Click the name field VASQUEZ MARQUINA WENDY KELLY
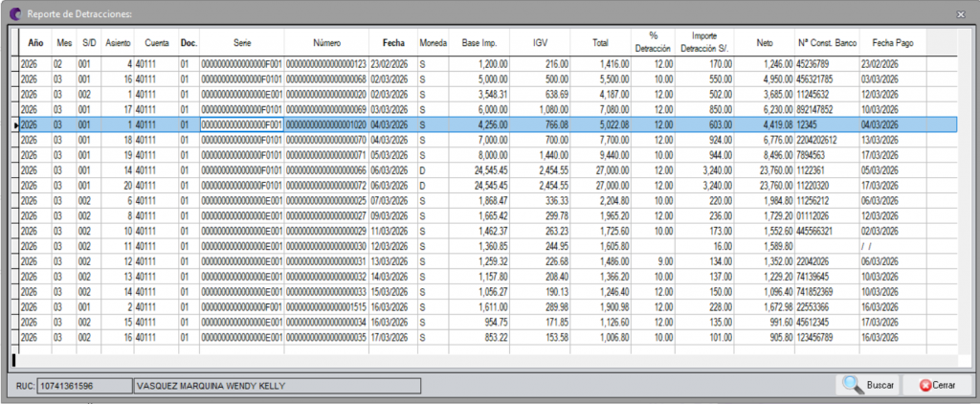The height and width of the screenshot is (404, 980). click(x=278, y=386)
